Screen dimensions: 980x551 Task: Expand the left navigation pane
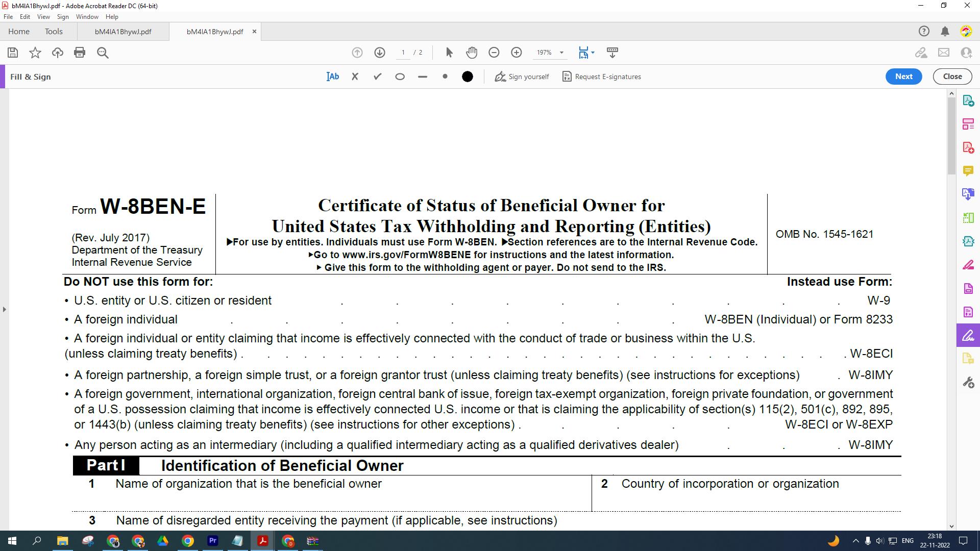[x=4, y=309]
